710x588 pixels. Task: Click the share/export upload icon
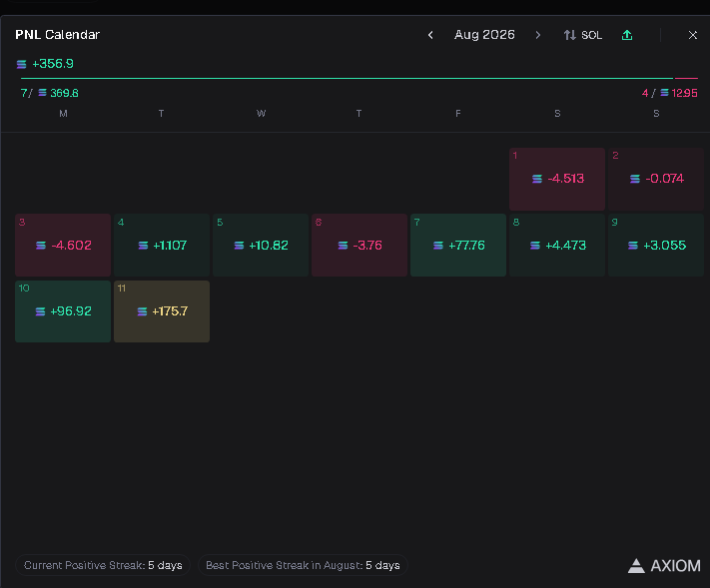(627, 35)
